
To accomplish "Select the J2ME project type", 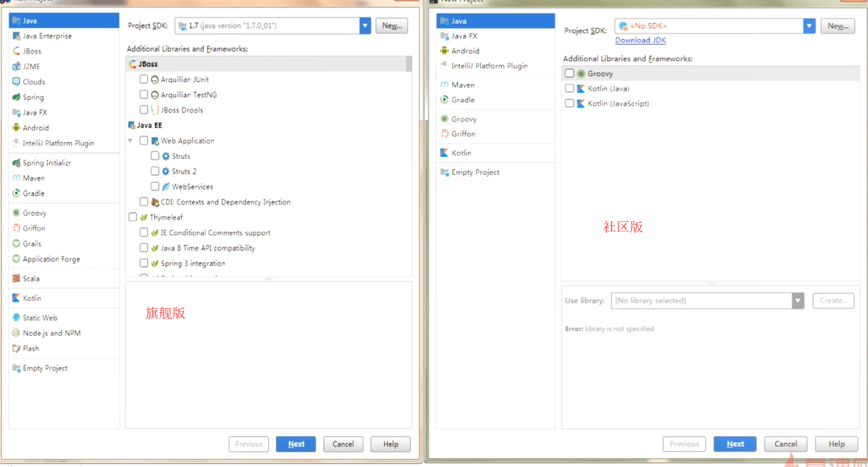I will (x=32, y=67).
